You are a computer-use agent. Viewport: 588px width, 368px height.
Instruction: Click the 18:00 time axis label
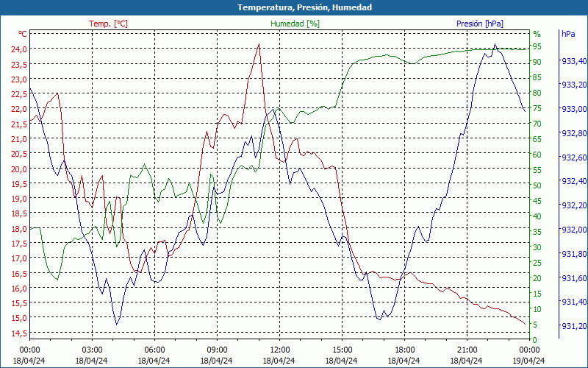(x=405, y=350)
